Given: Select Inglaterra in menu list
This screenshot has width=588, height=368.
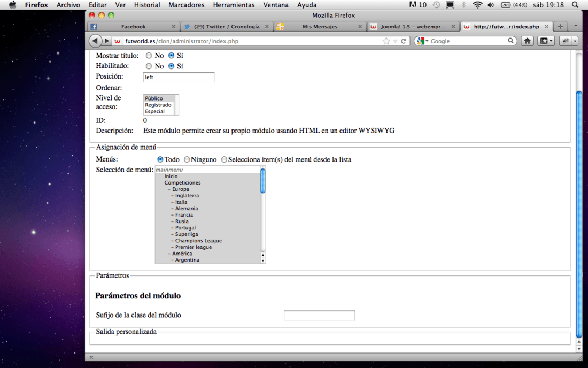Looking at the screenshot, I should [x=208, y=195].
